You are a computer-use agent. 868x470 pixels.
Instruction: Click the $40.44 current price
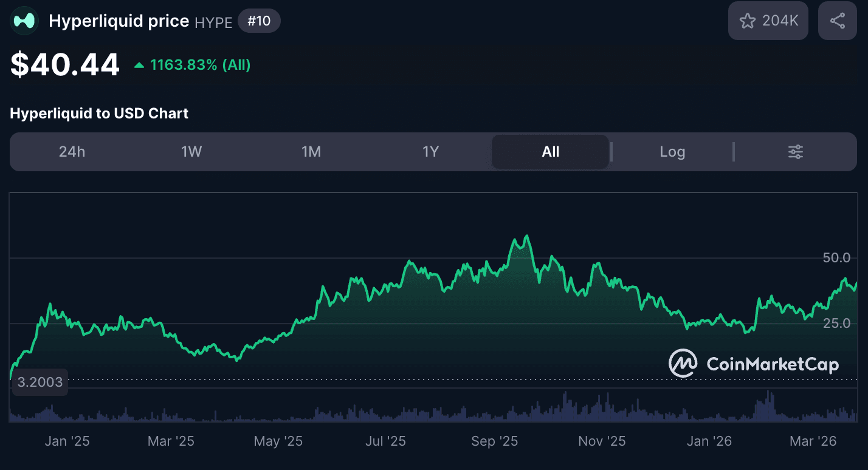click(x=65, y=65)
